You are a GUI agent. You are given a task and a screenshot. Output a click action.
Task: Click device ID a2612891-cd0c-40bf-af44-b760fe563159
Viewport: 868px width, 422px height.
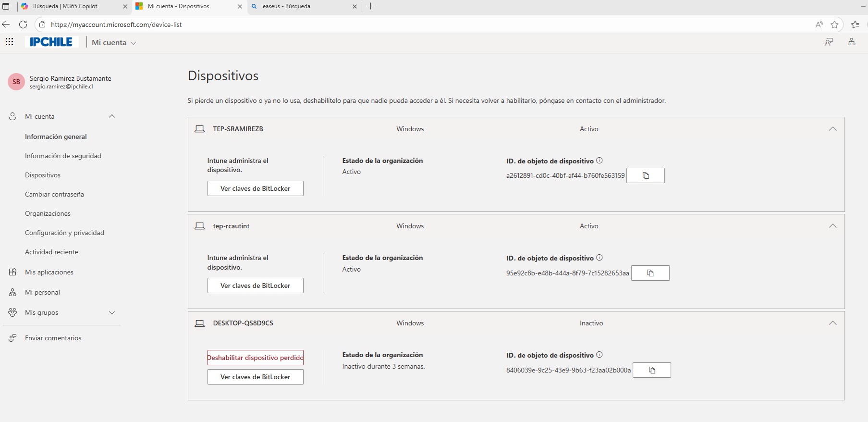tap(565, 175)
